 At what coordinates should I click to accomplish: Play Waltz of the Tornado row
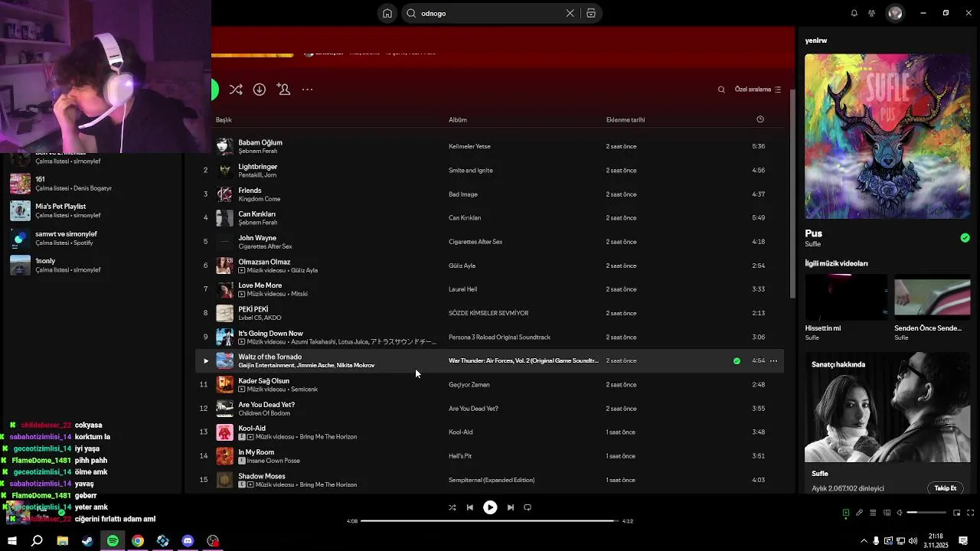click(x=205, y=360)
